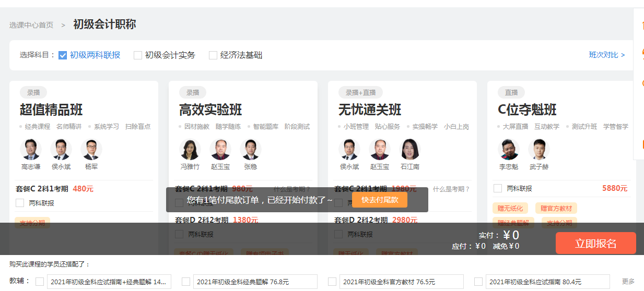Image resolution: width=644 pixels, height=291 pixels.
Task: Open 什么是考期？ help in 无忧通关班
Action: tap(451, 189)
